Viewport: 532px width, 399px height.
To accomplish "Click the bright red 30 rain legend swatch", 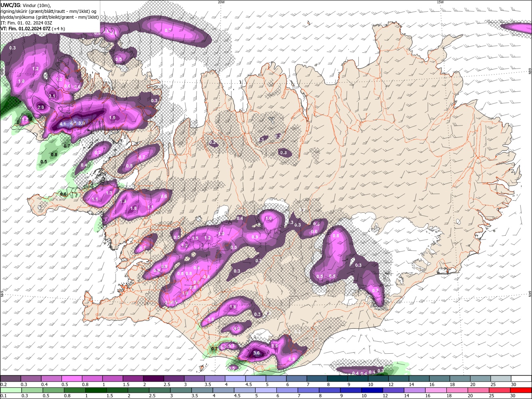I will coord(521,390).
